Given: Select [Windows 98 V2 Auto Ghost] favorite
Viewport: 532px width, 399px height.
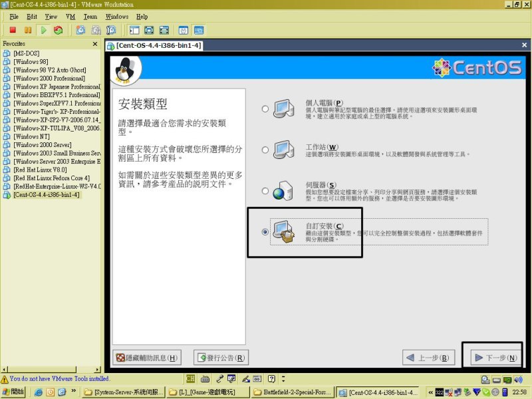Looking at the screenshot, I should pos(49,70).
